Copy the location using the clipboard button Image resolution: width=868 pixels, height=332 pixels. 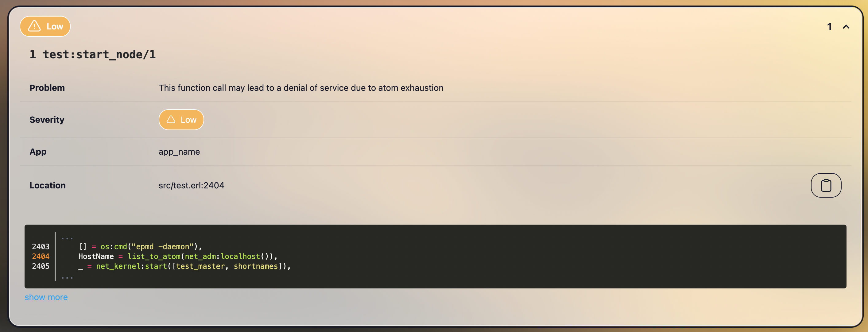pos(826,185)
